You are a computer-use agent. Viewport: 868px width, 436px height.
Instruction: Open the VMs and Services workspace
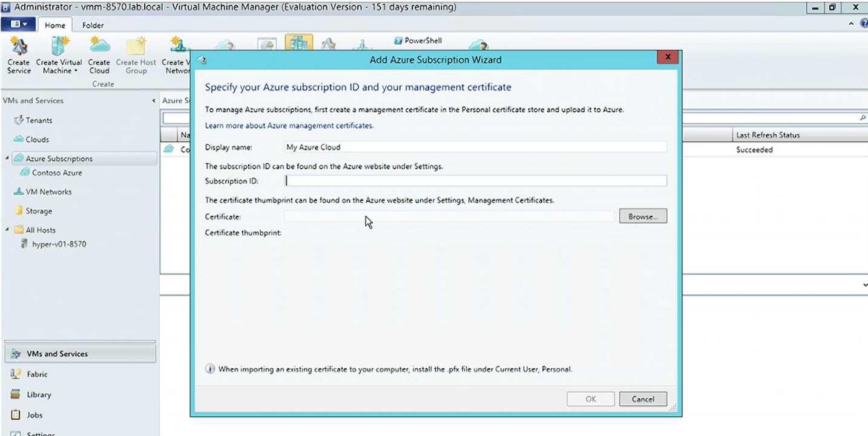point(79,354)
